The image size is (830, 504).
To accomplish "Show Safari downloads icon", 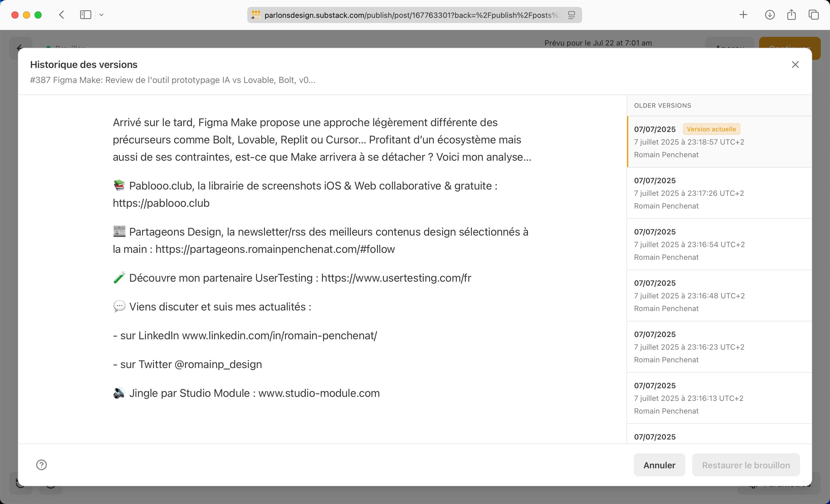I will coord(770,15).
